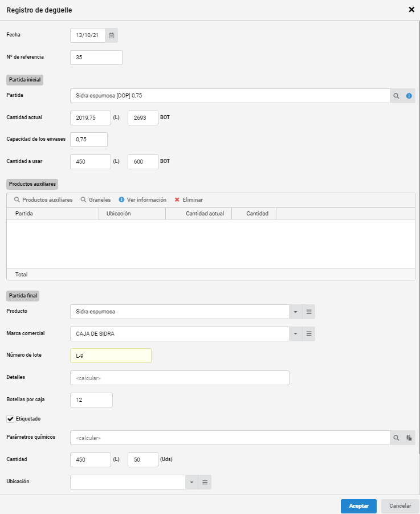Click Cantidad a usar bottles field 600

tap(143, 162)
